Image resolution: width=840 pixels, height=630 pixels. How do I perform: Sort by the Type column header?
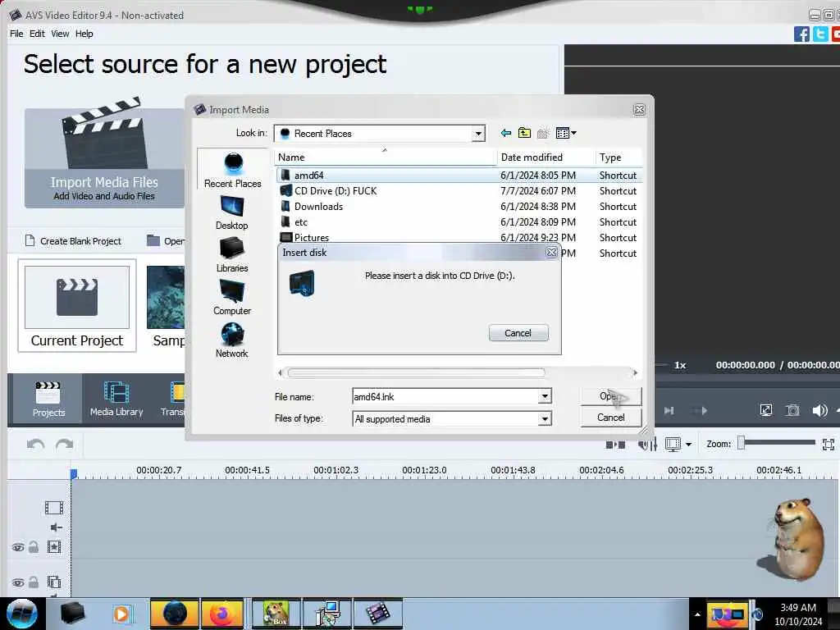tap(619, 157)
